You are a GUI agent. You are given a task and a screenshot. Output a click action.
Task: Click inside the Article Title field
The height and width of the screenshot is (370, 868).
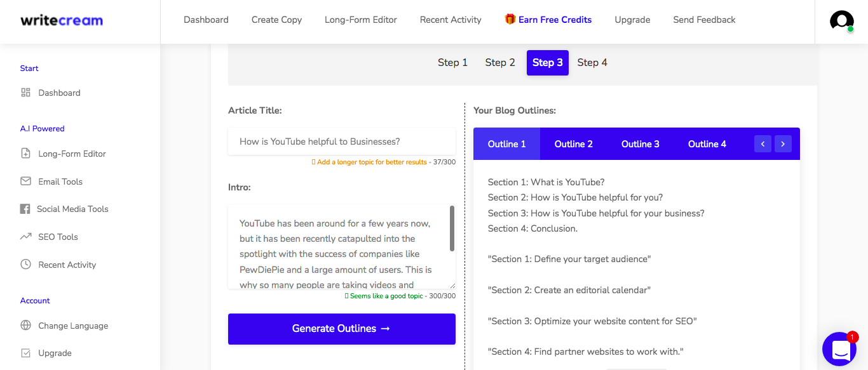pyautogui.click(x=341, y=141)
